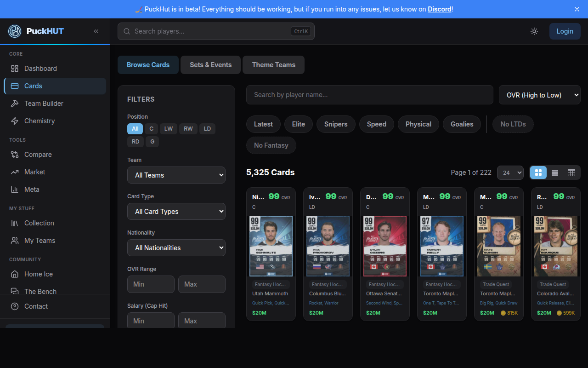Toggle the No Fantasy filter chip

(x=271, y=145)
